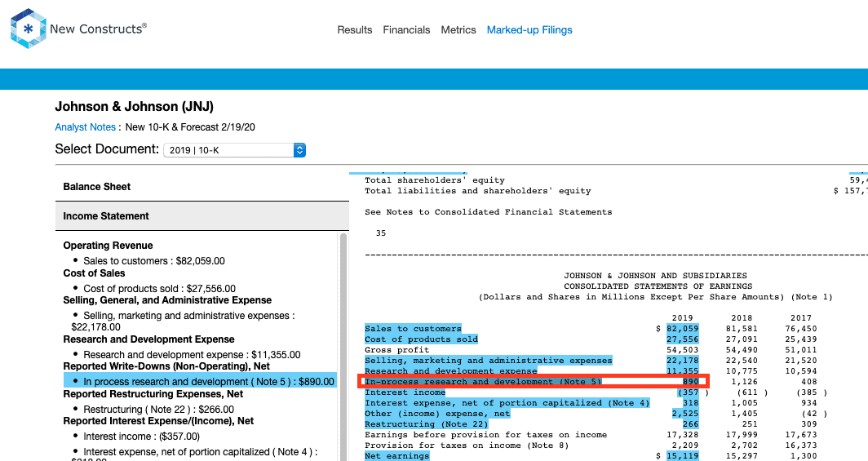Viewport: 868px width, 461px height.
Task: Open the Results nav item
Action: point(354,30)
